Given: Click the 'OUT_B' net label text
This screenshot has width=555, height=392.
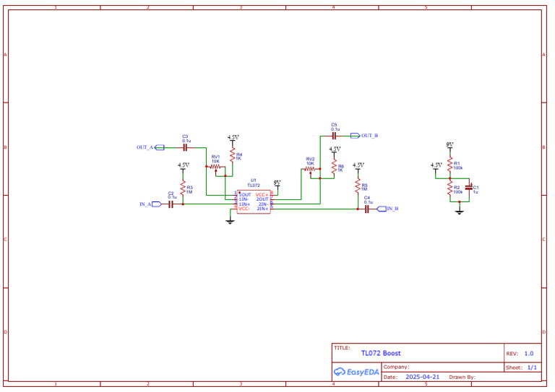Looking at the screenshot, I should tap(369, 136).
